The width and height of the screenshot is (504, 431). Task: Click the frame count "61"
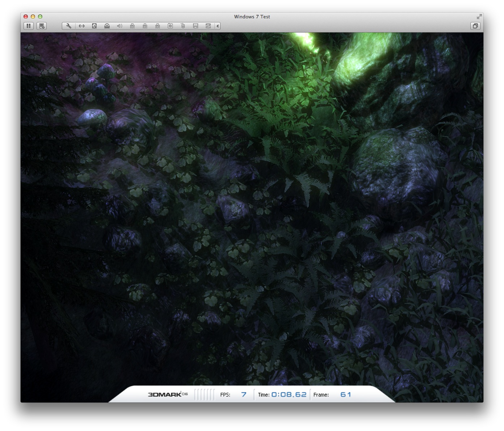point(346,395)
